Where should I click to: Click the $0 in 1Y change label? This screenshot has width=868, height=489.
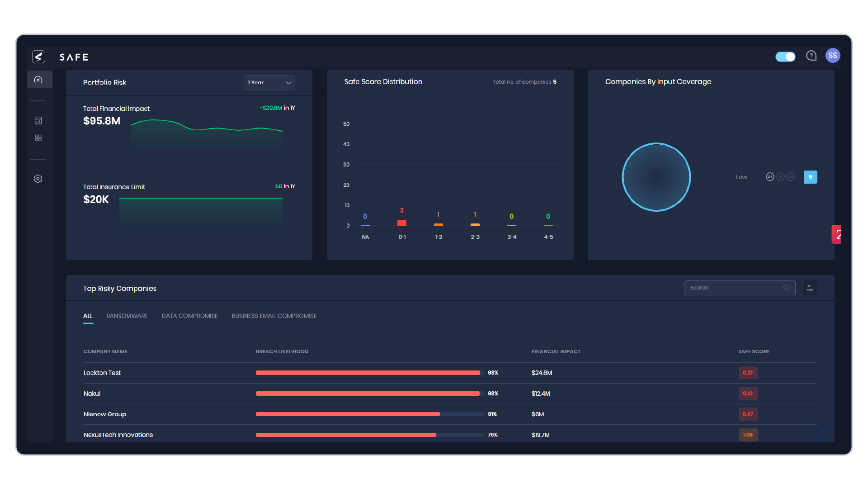pyautogui.click(x=285, y=186)
